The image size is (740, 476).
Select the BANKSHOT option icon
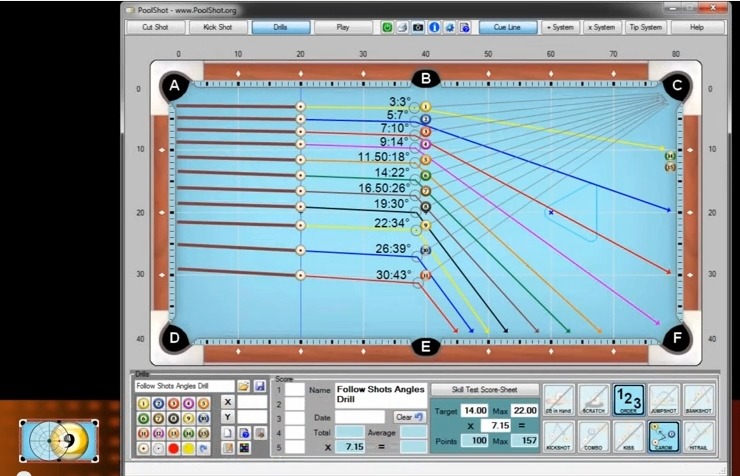coord(697,400)
